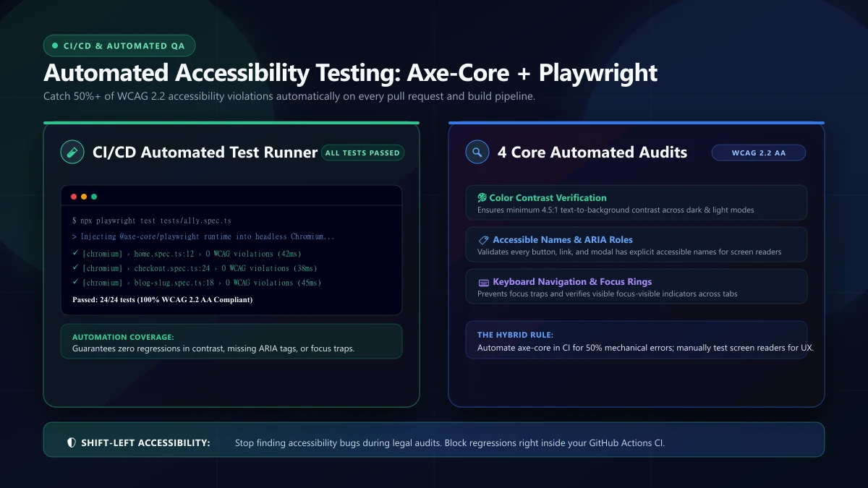Click the Passed: 24/24 tests summary line

163,299
